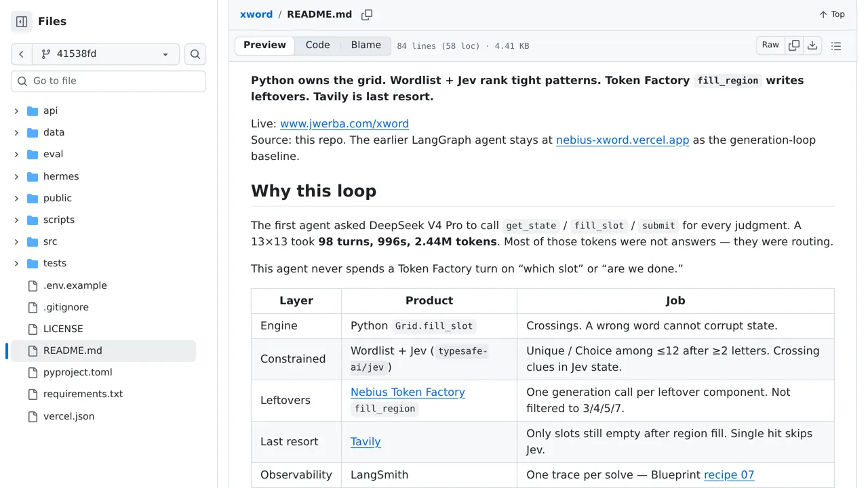
Task: Switch to the Blame tab
Action: 366,45
